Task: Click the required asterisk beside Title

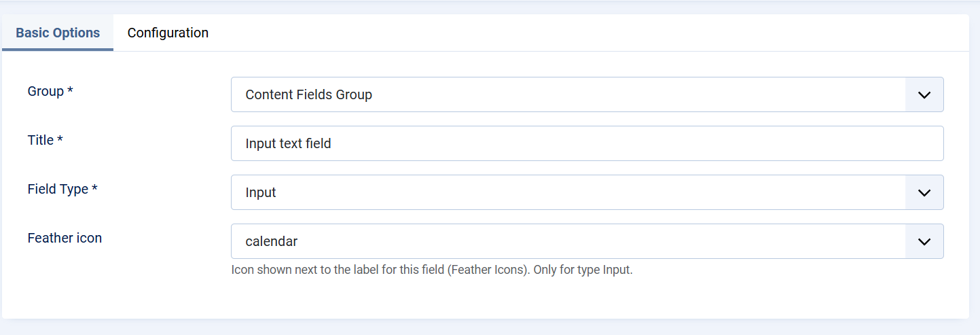Action: pos(60,140)
